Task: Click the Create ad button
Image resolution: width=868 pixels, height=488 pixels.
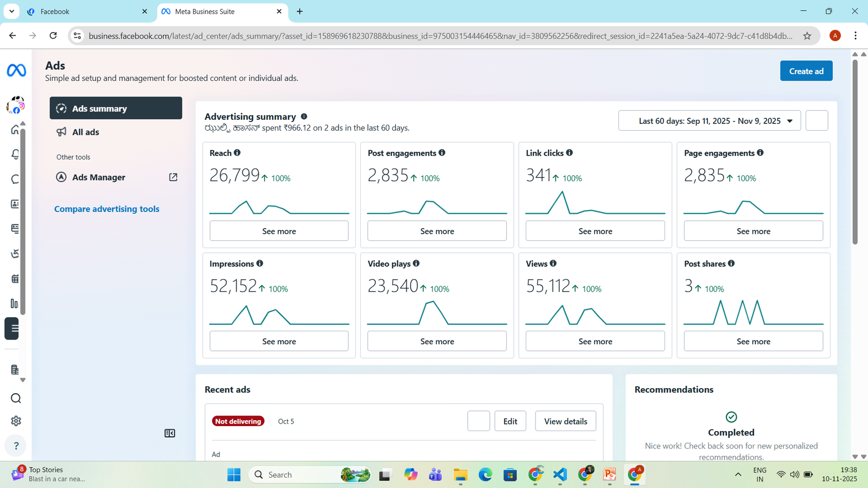Action: click(x=806, y=71)
